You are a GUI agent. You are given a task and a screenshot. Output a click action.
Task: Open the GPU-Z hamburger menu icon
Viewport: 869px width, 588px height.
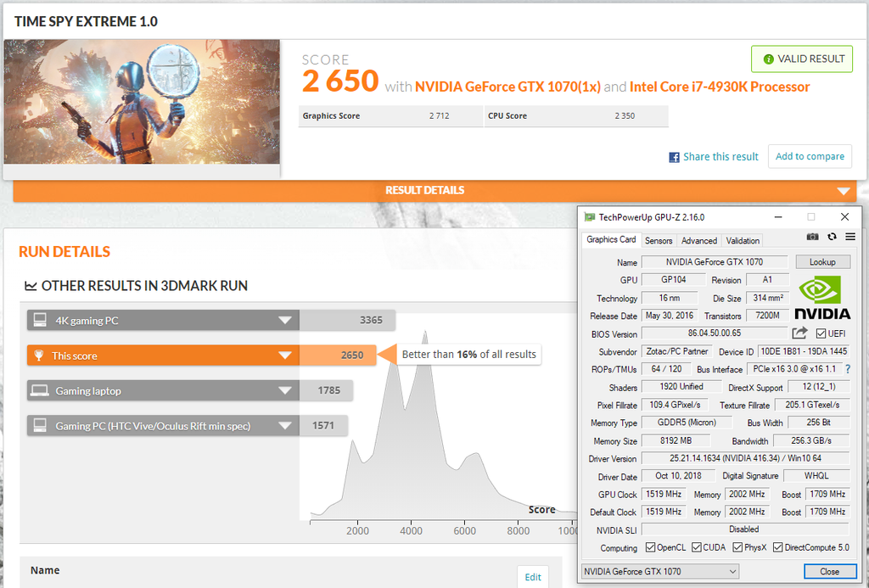point(850,237)
